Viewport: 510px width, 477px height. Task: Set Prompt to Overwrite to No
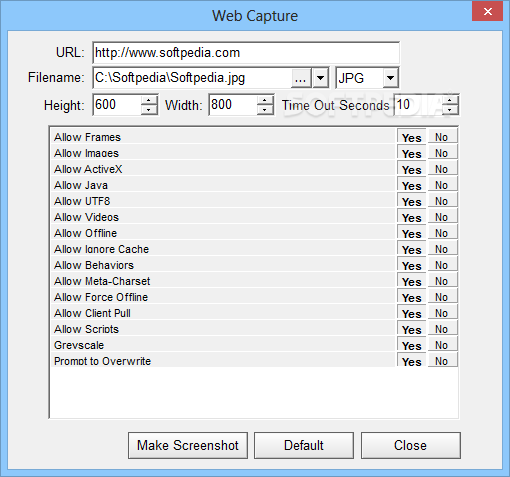click(442, 360)
